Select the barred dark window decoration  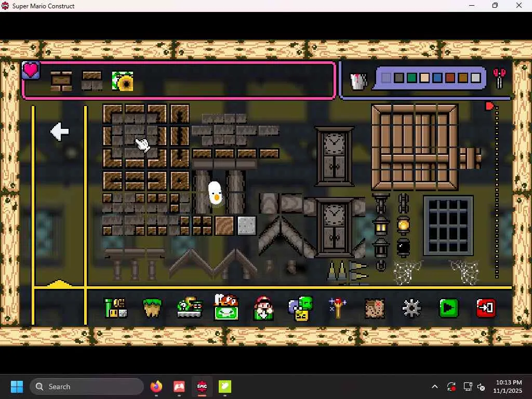pos(448,225)
